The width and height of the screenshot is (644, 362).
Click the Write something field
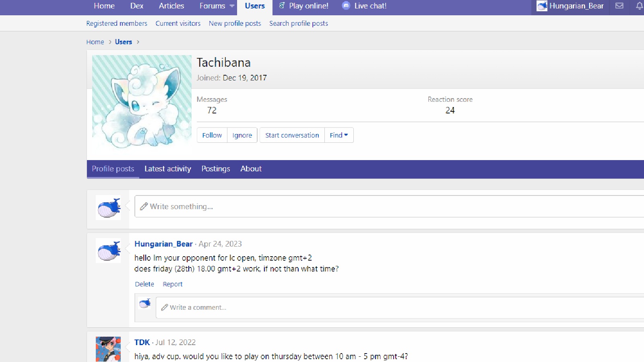[389, 206]
